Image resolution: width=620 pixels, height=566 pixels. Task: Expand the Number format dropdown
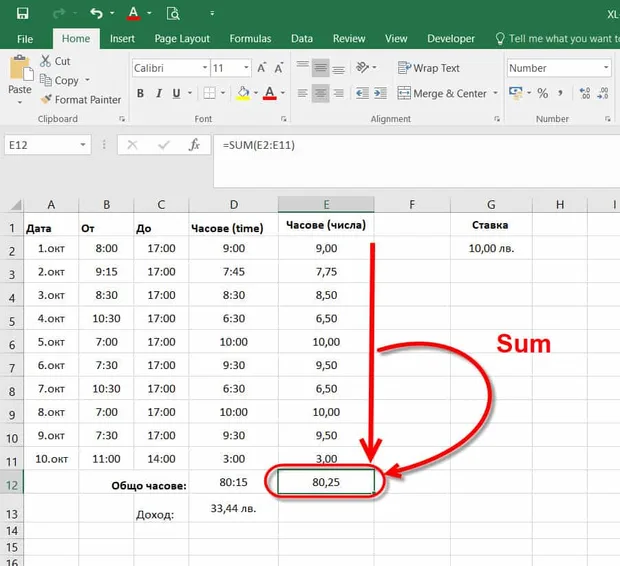tap(606, 68)
